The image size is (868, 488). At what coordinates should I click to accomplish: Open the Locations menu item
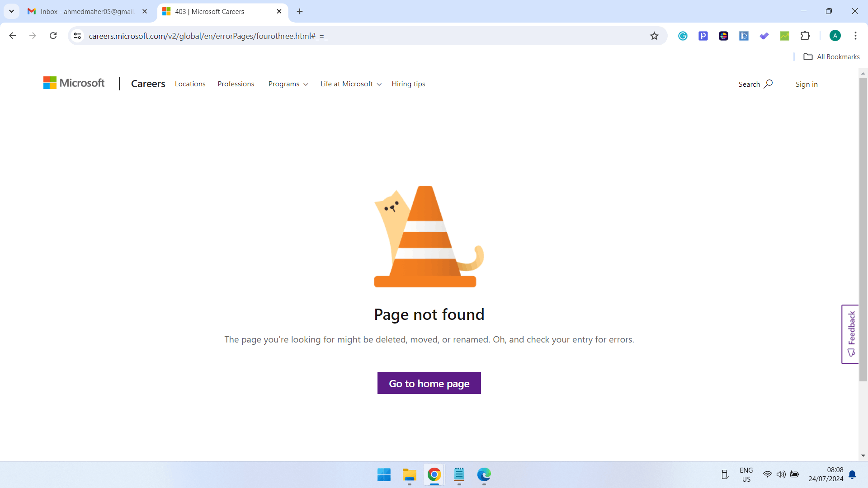coord(190,84)
